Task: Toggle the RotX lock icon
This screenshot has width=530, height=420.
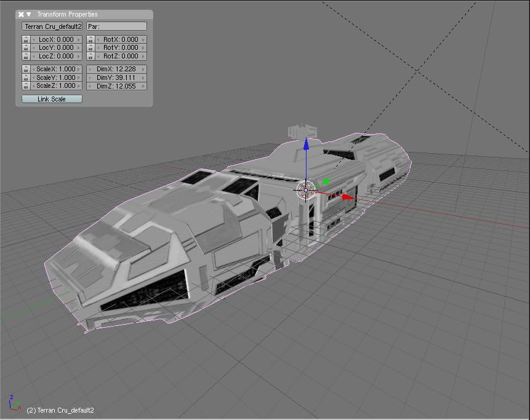Action: pos(90,39)
